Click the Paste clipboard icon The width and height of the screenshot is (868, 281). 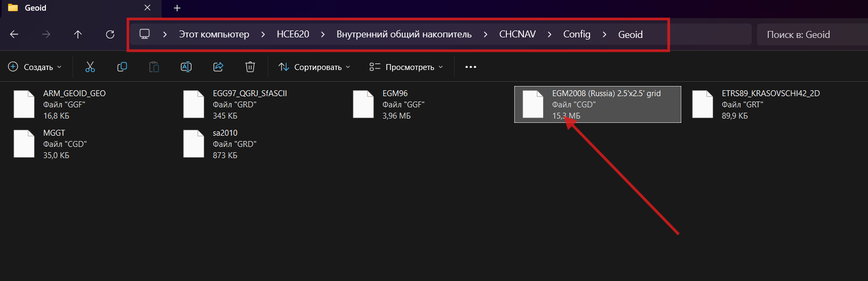click(x=154, y=67)
